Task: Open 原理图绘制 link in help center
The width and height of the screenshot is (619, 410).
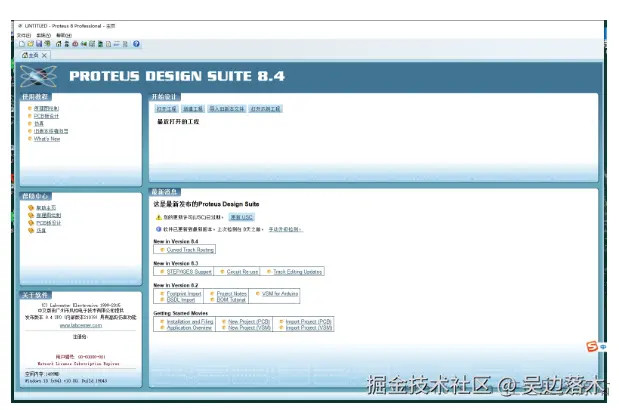Action: pyautogui.click(x=49, y=215)
